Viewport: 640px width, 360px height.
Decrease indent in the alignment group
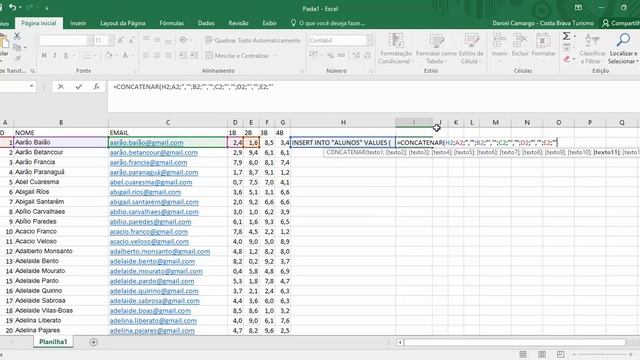pos(183,56)
